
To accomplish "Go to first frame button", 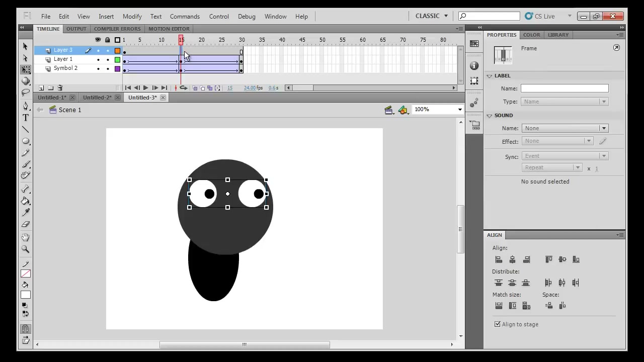I will (x=128, y=88).
